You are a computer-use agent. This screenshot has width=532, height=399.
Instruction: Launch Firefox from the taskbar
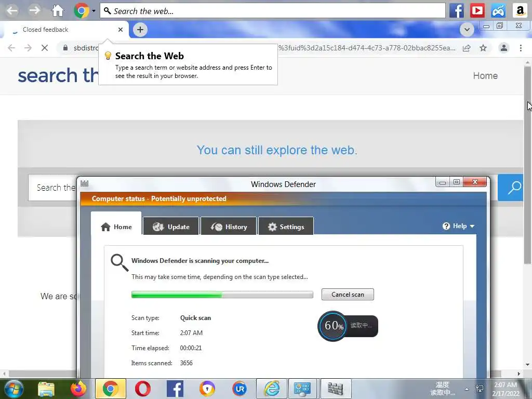click(x=78, y=389)
